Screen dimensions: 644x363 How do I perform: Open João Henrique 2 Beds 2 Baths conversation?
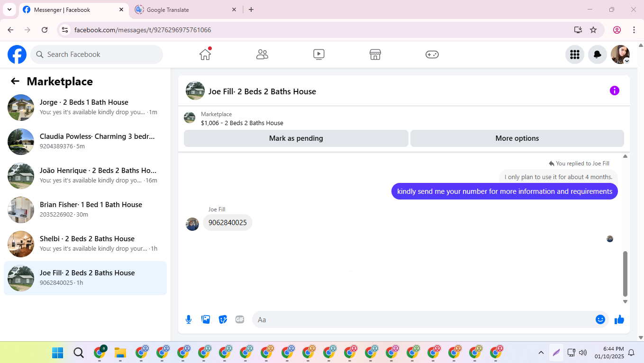pos(85,176)
